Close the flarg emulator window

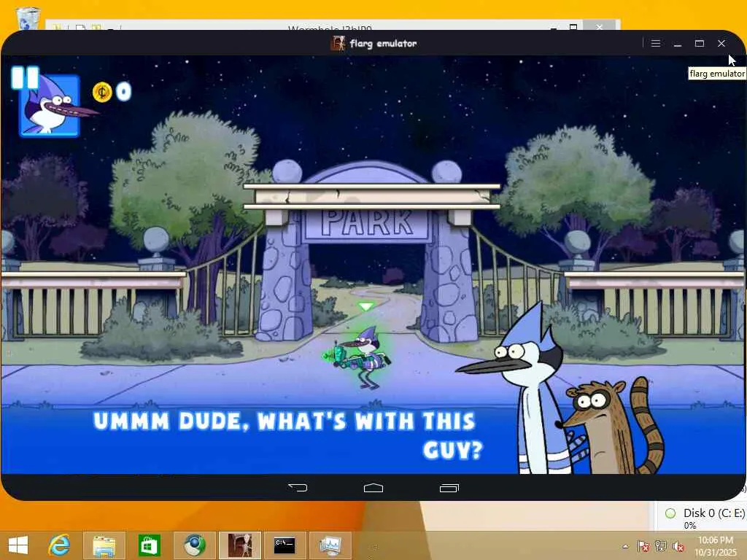pos(721,43)
